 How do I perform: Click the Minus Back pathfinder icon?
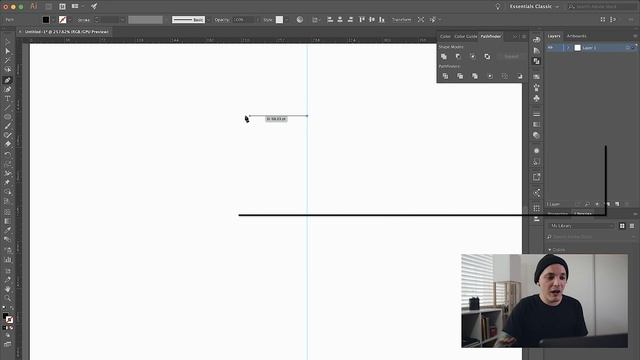519,76
